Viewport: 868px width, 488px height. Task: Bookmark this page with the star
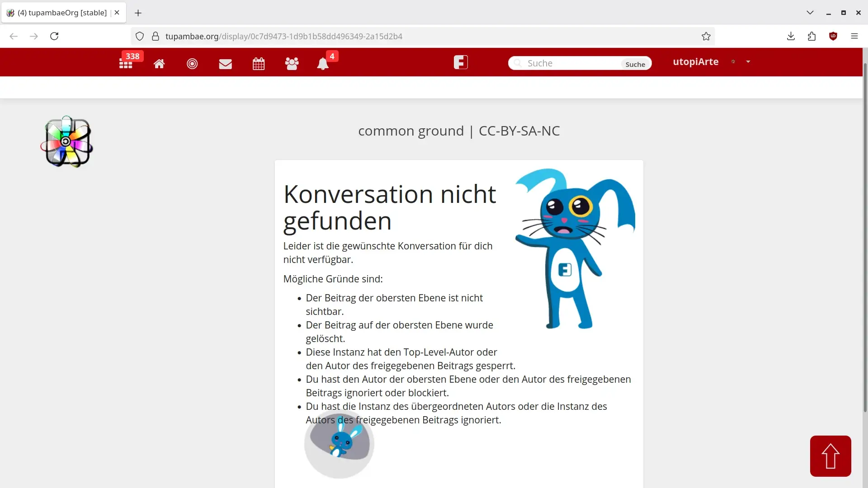coord(706,36)
